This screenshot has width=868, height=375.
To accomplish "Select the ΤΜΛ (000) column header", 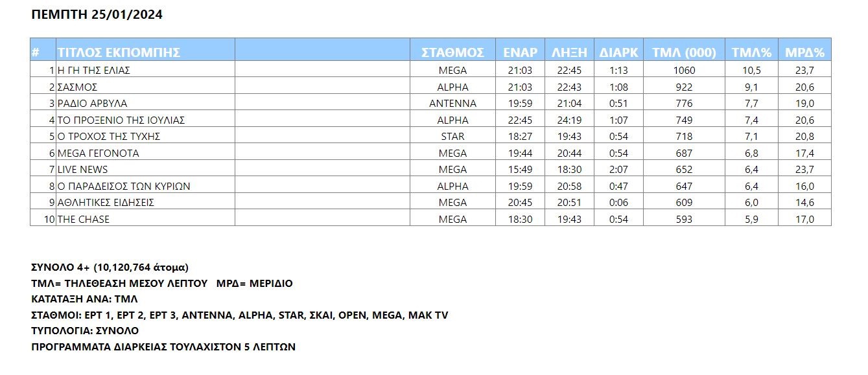I will [683, 52].
